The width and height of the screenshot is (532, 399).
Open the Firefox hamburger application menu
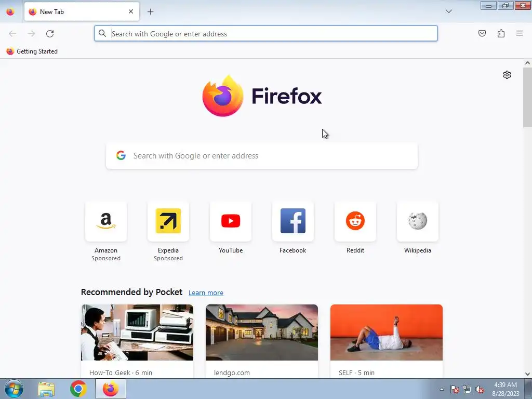(520, 33)
